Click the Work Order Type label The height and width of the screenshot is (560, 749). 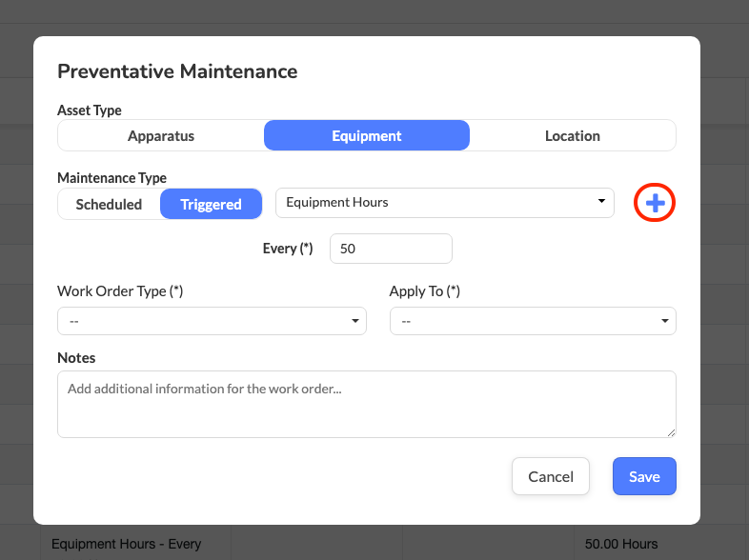point(120,291)
